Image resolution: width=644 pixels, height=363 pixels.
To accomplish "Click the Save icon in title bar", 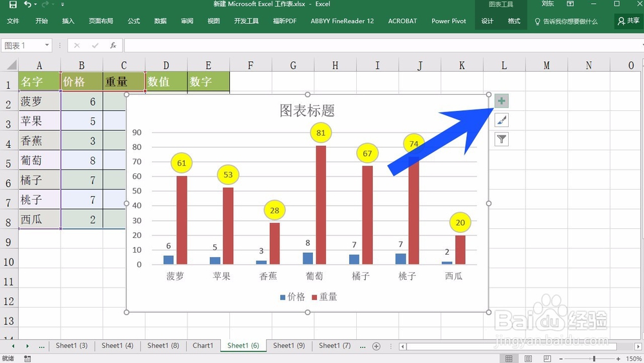I will (x=13, y=5).
